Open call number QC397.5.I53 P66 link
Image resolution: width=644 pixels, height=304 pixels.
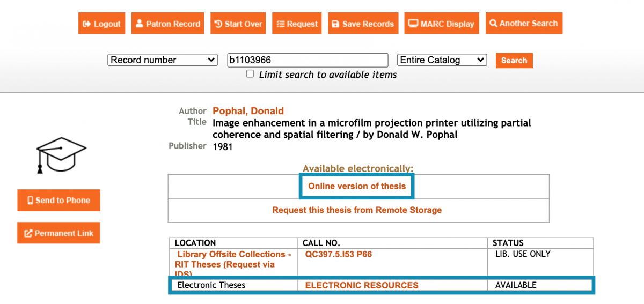pyautogui.click(x=338, y=254)
